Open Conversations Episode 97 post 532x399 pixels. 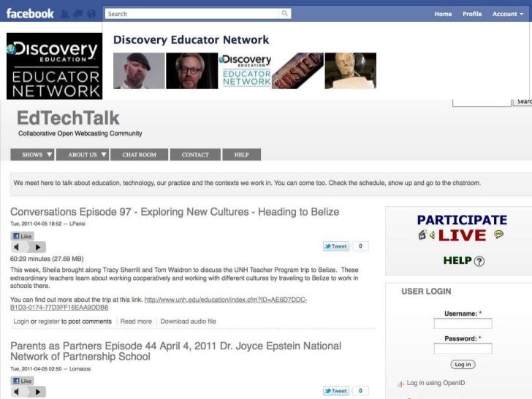coord(175,212)
